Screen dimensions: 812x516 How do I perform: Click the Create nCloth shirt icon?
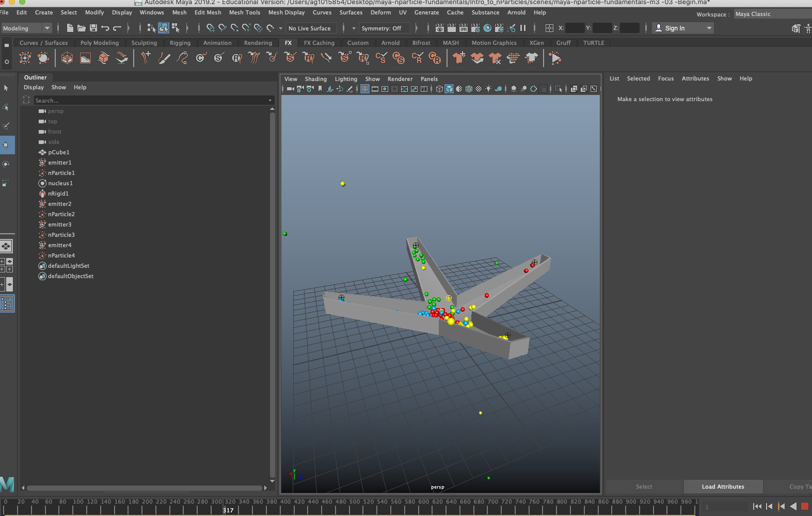click(458, 58)
